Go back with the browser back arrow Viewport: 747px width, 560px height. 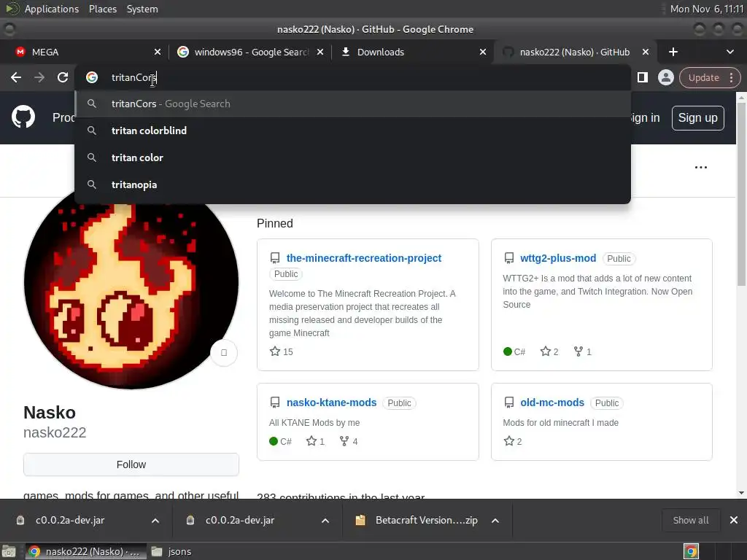pyautogui.click(x=16, y=77)
